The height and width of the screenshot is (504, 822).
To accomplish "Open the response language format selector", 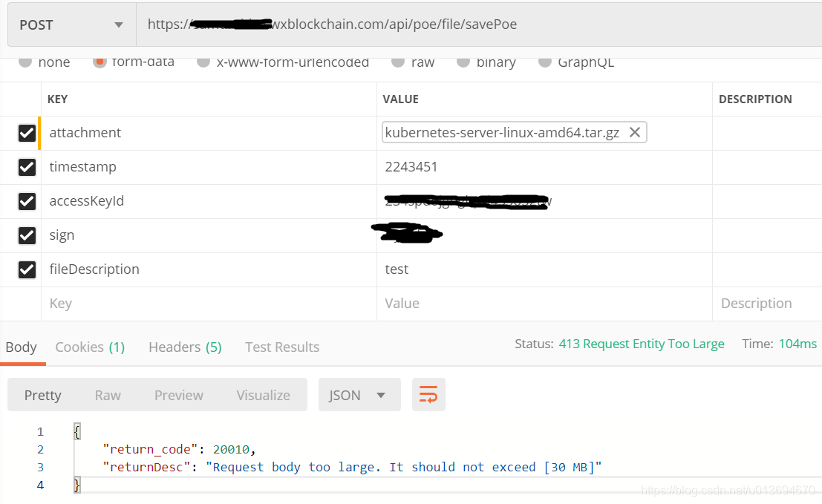I will (359, 394).
